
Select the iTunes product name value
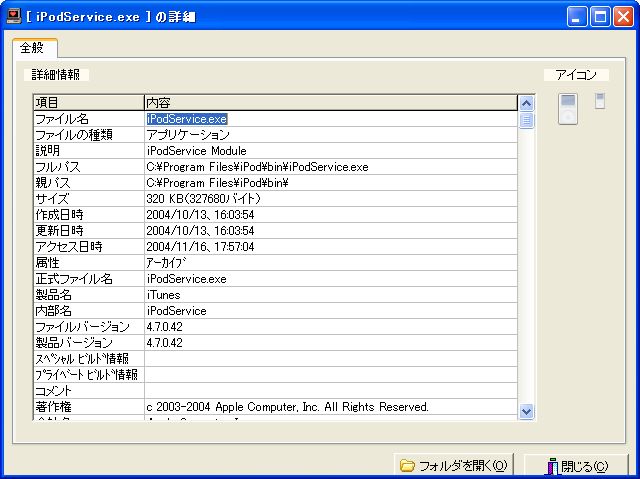pyautogui.click(x=163, y=295)
